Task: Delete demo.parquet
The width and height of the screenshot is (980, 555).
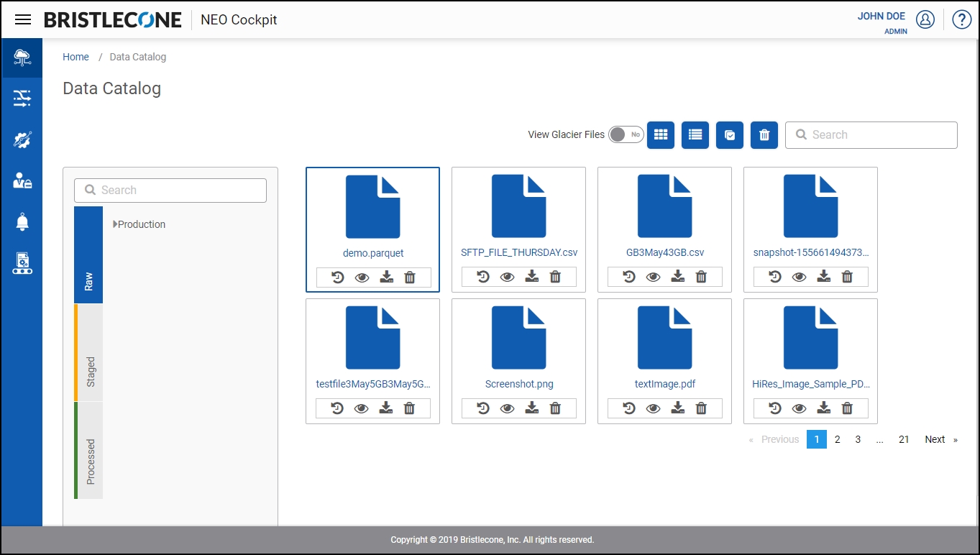Action: click(x=410, y=277)
